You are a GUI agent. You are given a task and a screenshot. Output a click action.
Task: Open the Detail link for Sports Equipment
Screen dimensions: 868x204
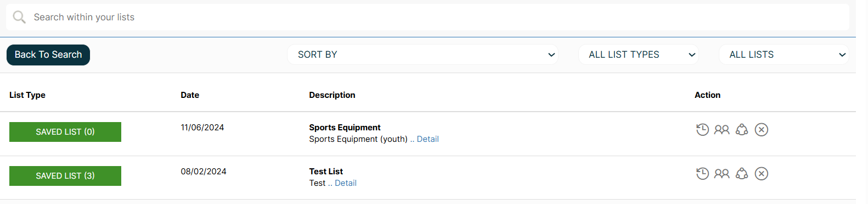point(428,139)
